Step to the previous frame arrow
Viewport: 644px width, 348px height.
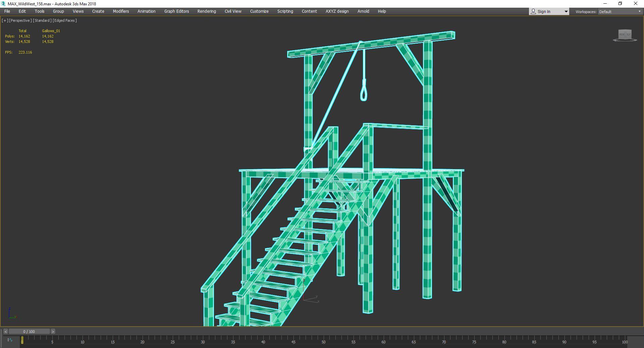[x=5, y=332]
